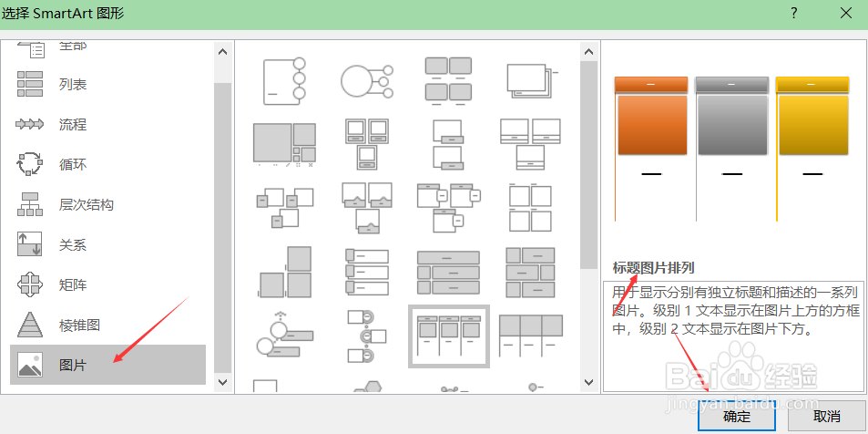The height and width of the screenshot is (434, 868).
Task: Pick layout: white boxes with small gray corner squares
Action: click(x=284, y=207)
